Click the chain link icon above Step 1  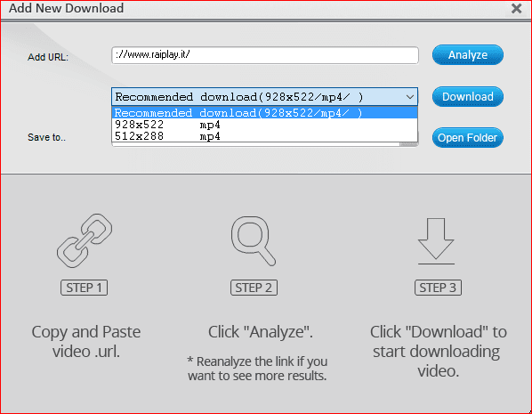pyautogui.click(x=85, y=240)
